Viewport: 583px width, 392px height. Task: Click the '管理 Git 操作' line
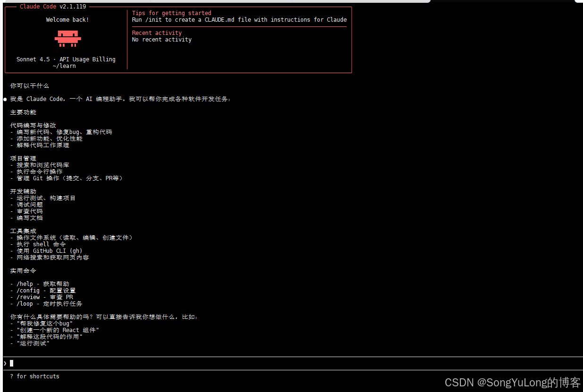pyautogui.click(x=67, y=178)
